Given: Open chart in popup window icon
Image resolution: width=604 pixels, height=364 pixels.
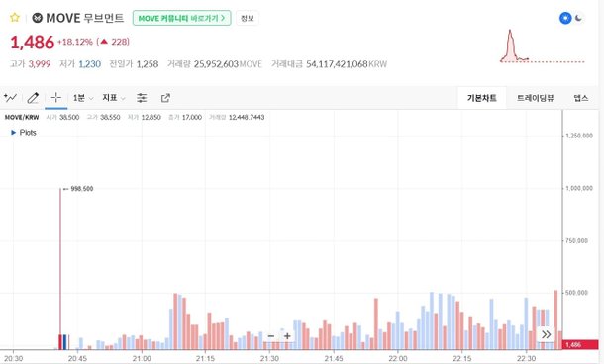Looking at the screenshot, I should pos(165,98).
